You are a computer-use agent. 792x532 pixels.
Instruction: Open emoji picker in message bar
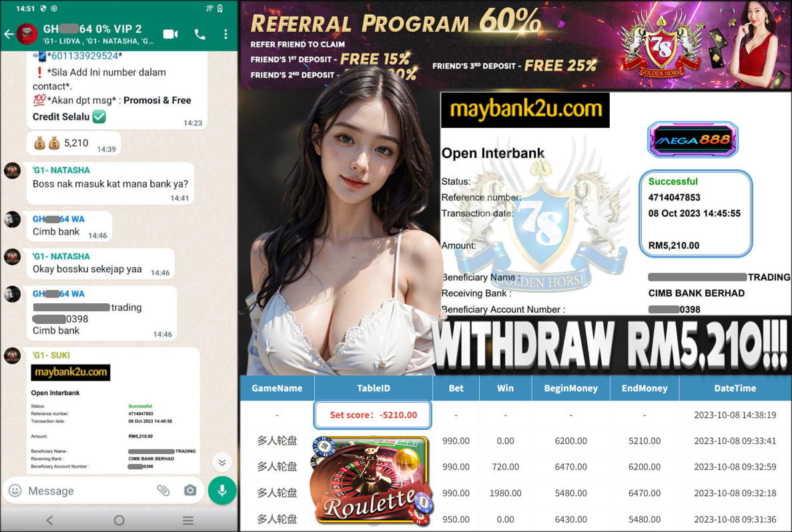click(15, 490)
